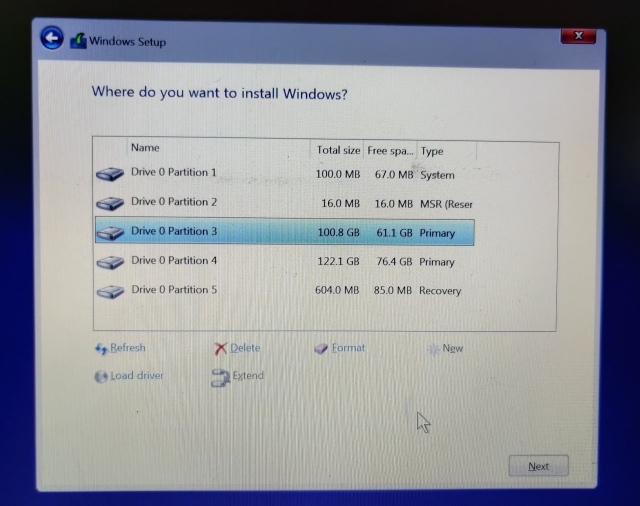Click the 100.0 MB total size cell
640x506 pixels.
[x=338, y=175]
